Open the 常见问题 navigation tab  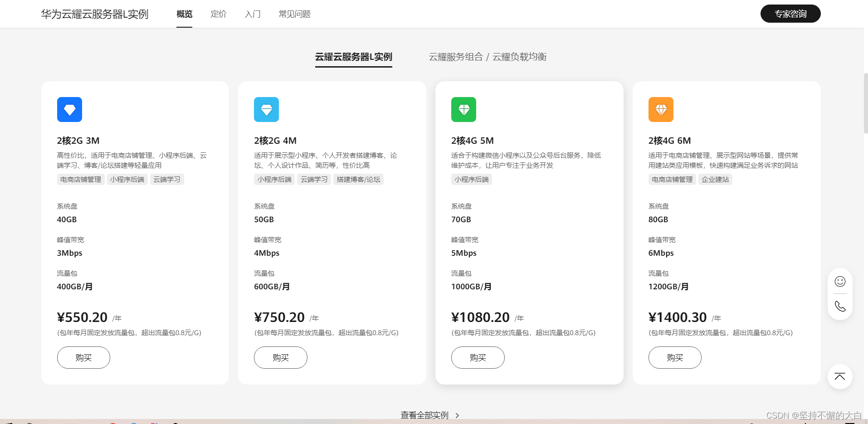click(294, 14)
